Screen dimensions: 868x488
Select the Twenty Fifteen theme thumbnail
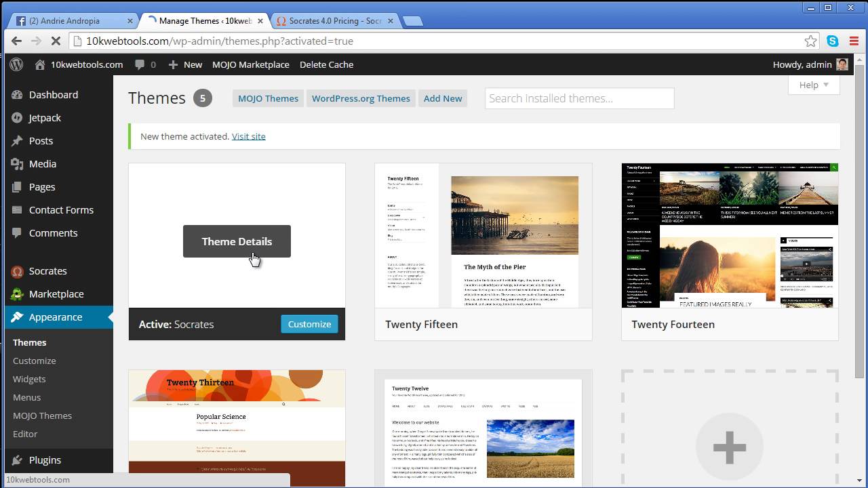tap(483, 236)
